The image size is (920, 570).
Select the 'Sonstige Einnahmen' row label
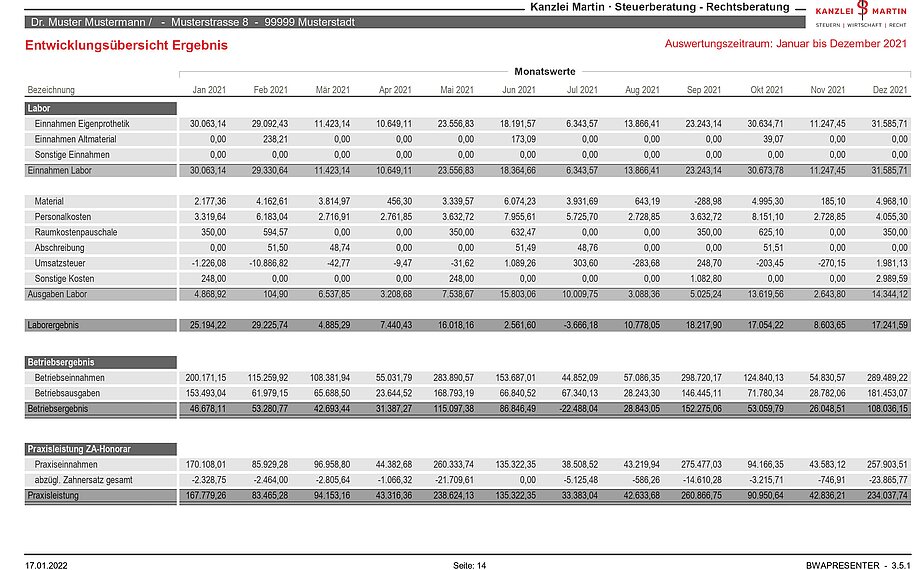72,154
